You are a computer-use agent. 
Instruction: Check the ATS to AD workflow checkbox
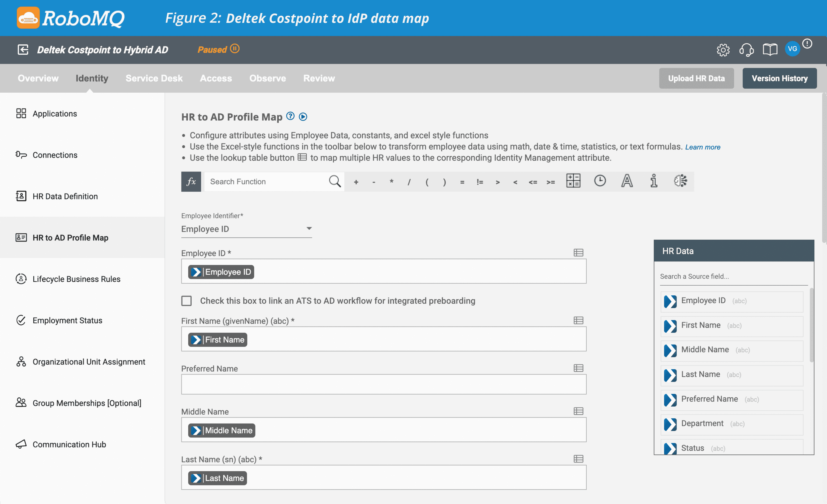point(187,301)
